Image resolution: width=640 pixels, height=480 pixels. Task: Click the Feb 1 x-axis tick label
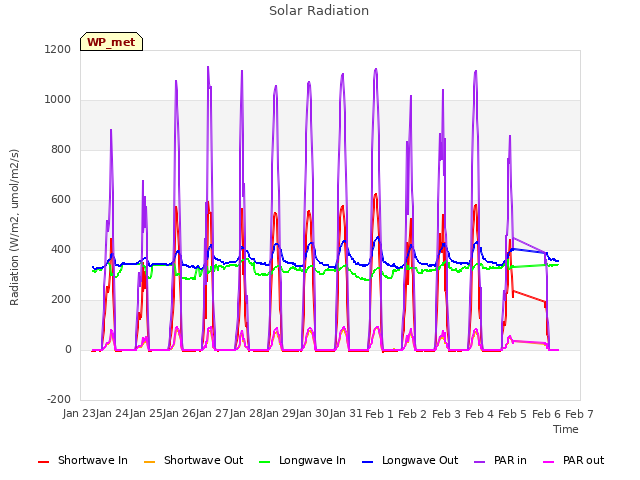click(379, 414)
